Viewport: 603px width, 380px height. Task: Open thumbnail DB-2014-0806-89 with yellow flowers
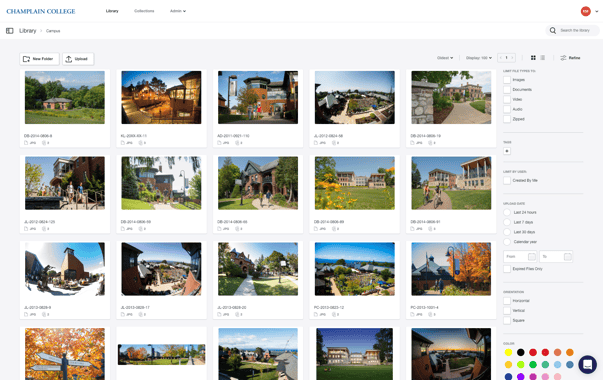pos(355,183)
